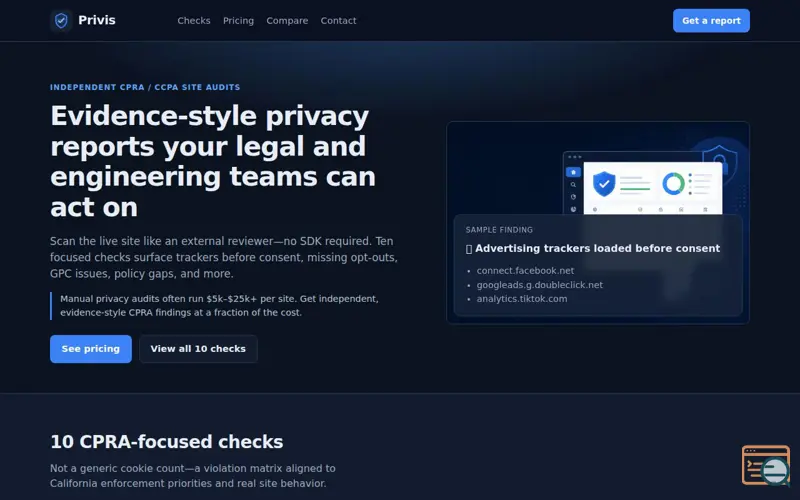Click the See pricing button
Screen dimensions: 800x500
[x=91, y=349]
